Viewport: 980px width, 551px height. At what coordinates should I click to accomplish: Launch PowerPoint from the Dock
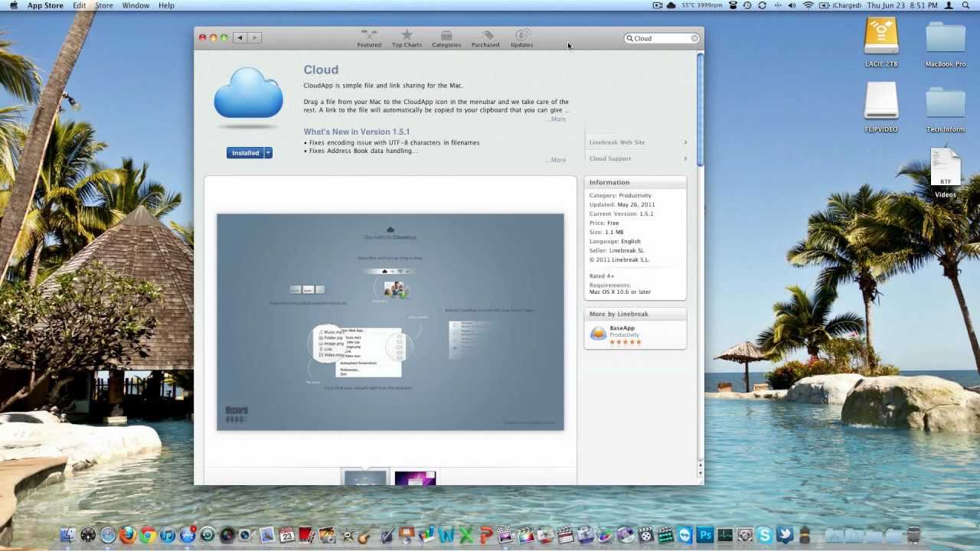tap(485, 536)
